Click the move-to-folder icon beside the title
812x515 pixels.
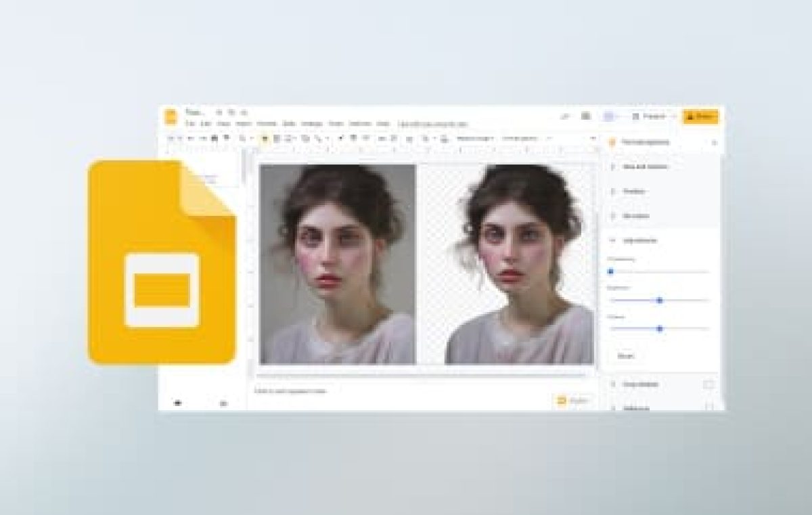tap(231, 112)
